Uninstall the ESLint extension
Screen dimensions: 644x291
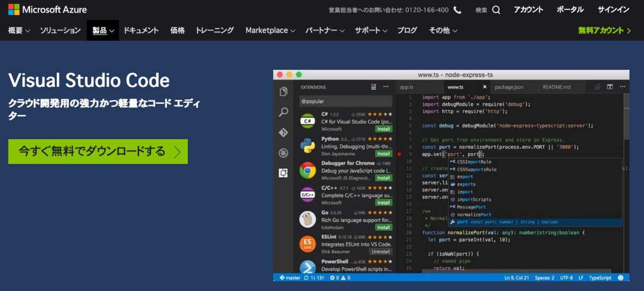point(381,251)
